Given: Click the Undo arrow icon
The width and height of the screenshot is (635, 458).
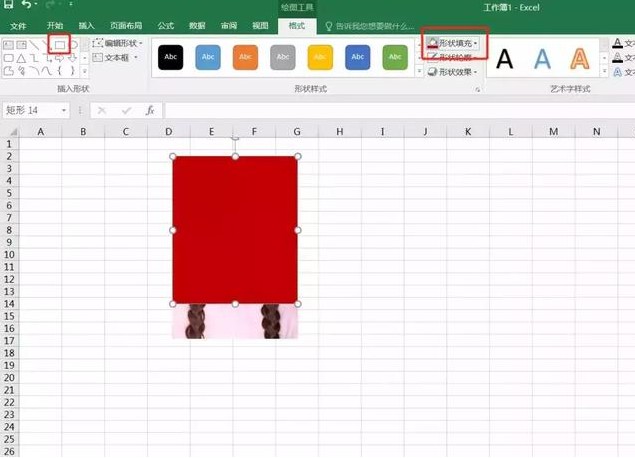Looking at the screenshot, I should click(x=27, y=6).
